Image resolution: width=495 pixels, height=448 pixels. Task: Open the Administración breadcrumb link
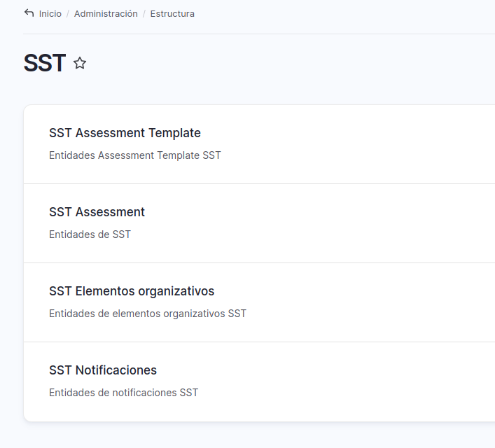point(106,14)
